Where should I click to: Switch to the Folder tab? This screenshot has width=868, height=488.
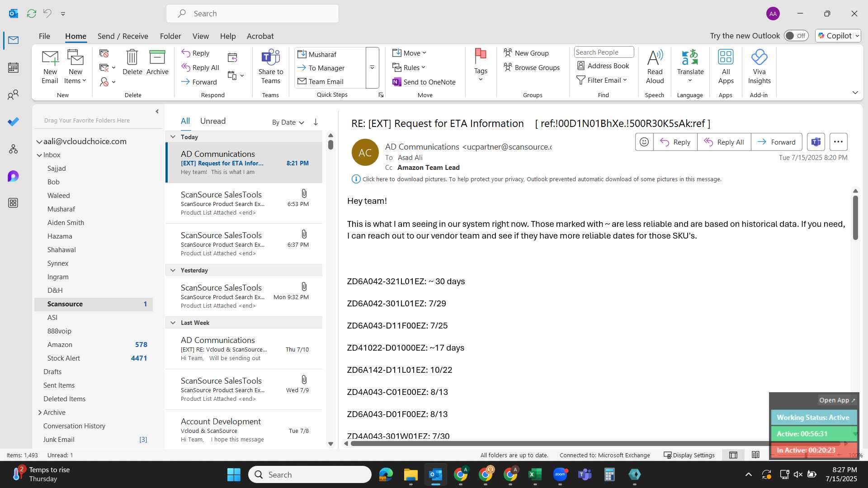tap(170, 36)
